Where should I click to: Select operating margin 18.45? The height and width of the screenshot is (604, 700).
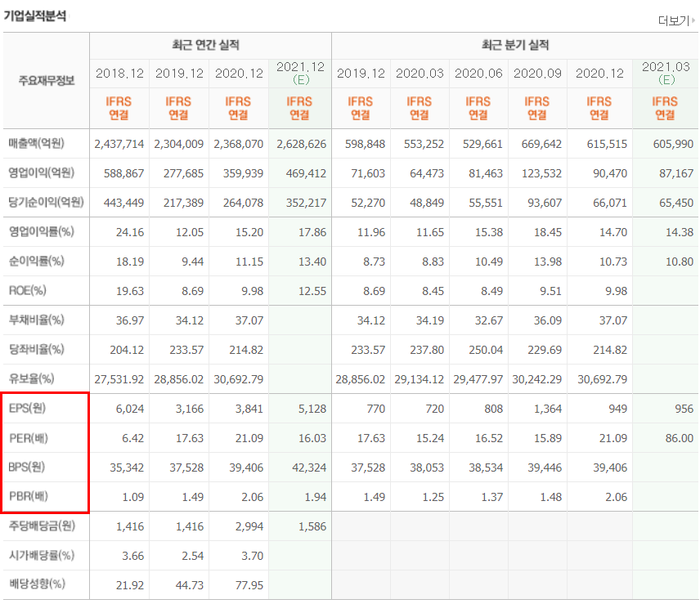(548, 232)
